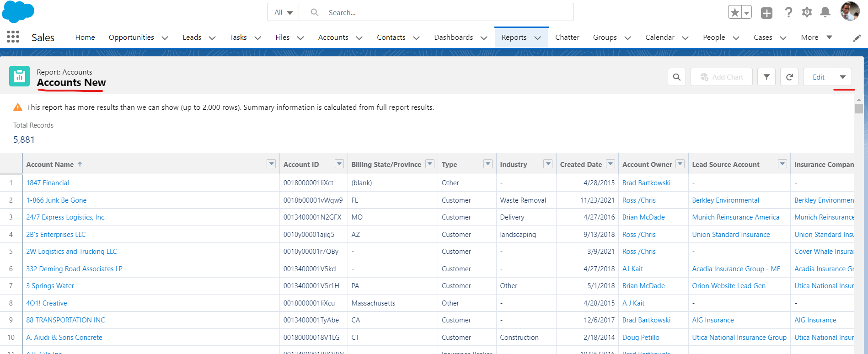Open the Dashboards tab
Screen dimensions: 868x354
(454, 38)
